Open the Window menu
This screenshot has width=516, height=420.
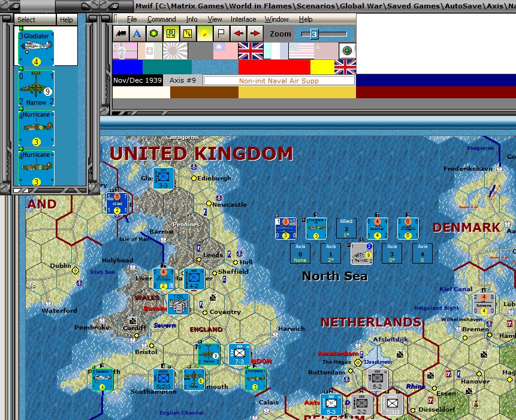276,19
